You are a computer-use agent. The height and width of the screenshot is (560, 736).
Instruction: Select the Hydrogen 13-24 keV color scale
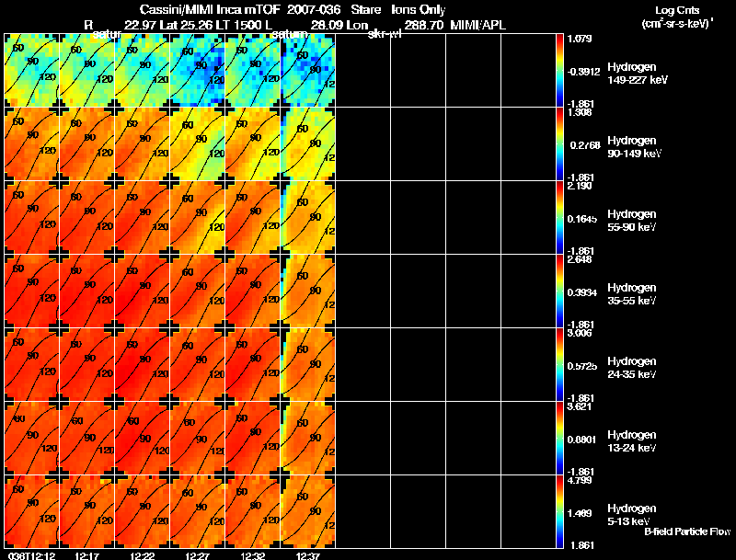[559, 438]
